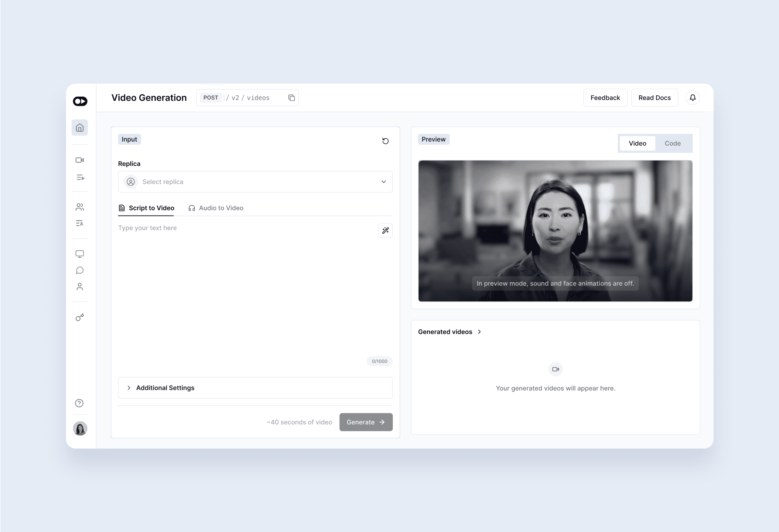The width and height of the screenshot is (779, 532).
Task: Copy the POST v2 videos endpoint
Action: point(291,98)
